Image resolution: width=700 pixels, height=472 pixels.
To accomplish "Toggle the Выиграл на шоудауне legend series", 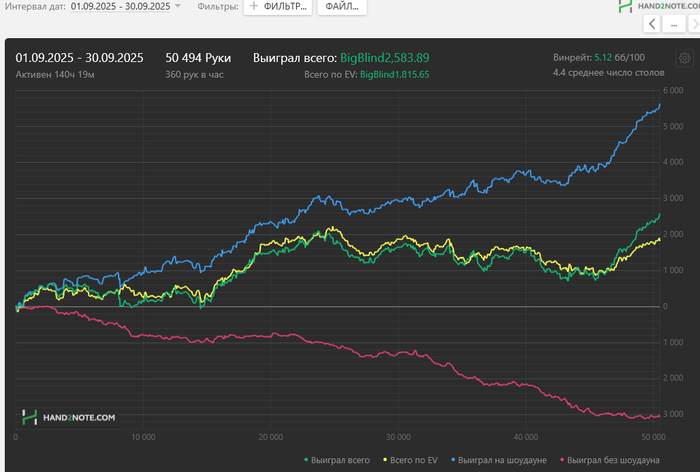I will click(499, 460).
